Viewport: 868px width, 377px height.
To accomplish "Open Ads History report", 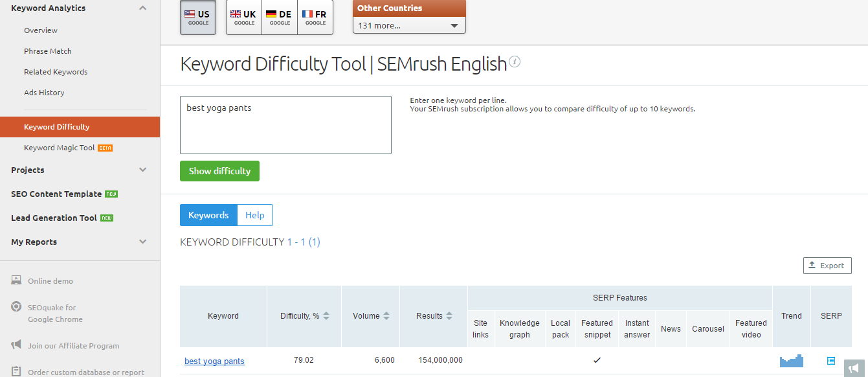I will 44,93.
